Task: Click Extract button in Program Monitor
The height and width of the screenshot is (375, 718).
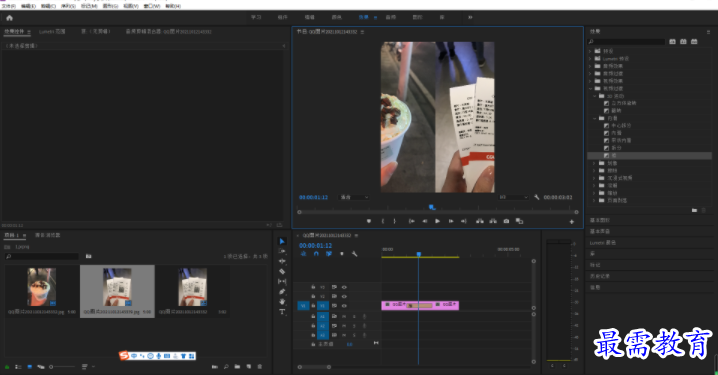Action: (493, 221)
